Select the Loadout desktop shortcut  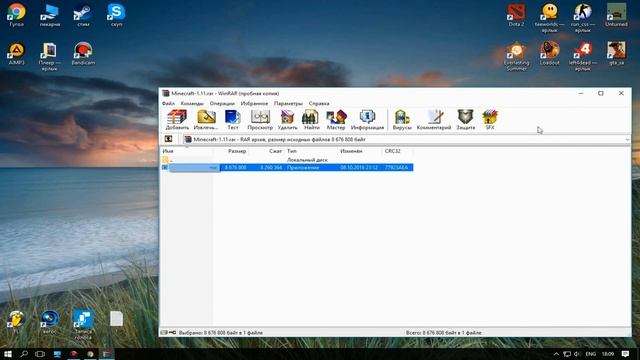tap(549, 53)
